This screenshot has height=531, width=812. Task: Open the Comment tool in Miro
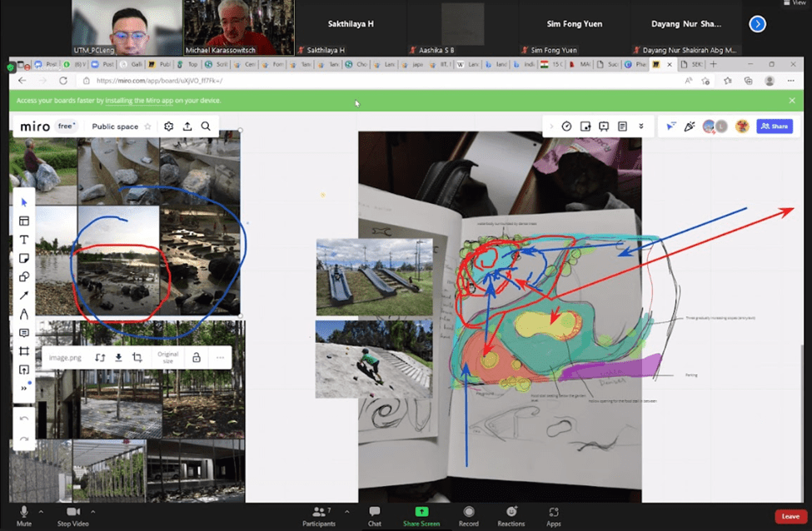tap(24, 333)
